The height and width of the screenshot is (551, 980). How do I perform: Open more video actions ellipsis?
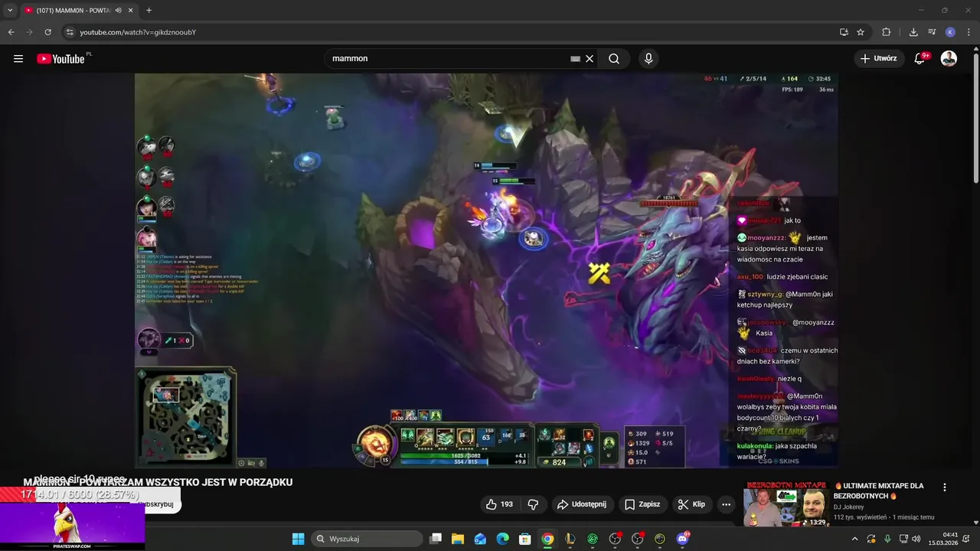(x=726, y=504)
